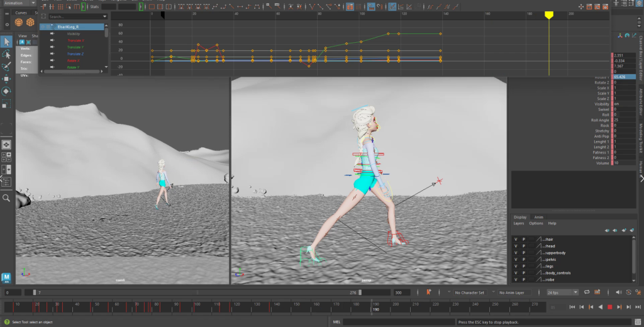Toggle visibility V of head layer
The height and width of the screenshot is (327, 644).
(516, 246)
